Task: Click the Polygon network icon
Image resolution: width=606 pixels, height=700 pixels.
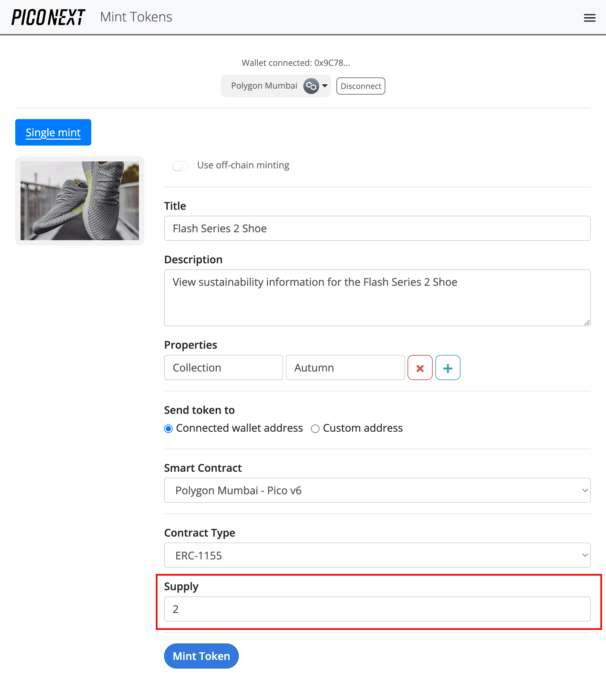Action: point(312,86)
